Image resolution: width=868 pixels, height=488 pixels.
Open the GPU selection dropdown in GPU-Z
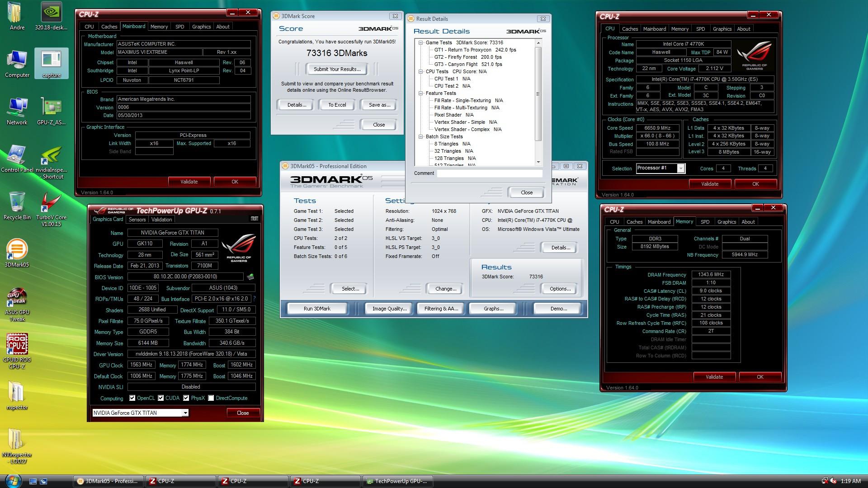(x=185, y=413)
